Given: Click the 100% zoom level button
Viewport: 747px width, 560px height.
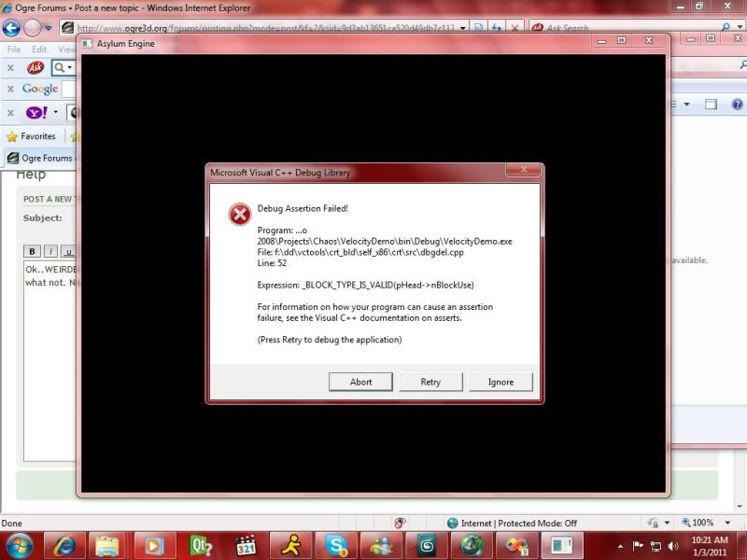Looking at the screenshot, I should 698,523.
